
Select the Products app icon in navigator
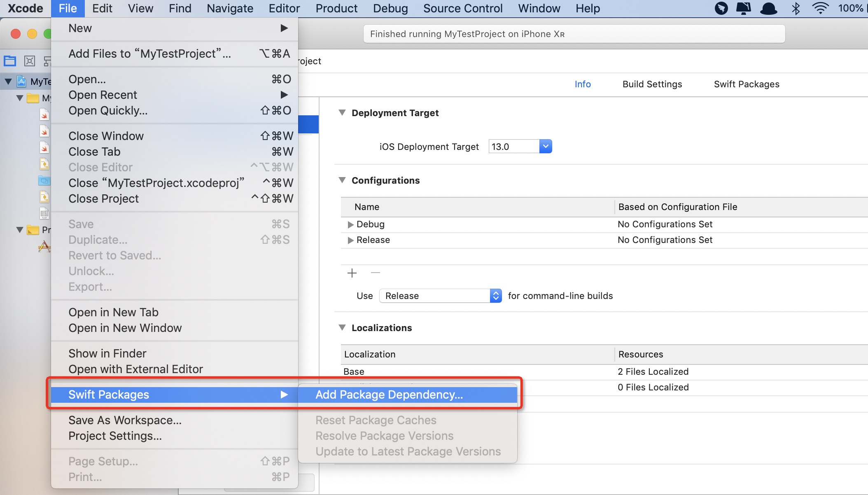click(44, 247)
